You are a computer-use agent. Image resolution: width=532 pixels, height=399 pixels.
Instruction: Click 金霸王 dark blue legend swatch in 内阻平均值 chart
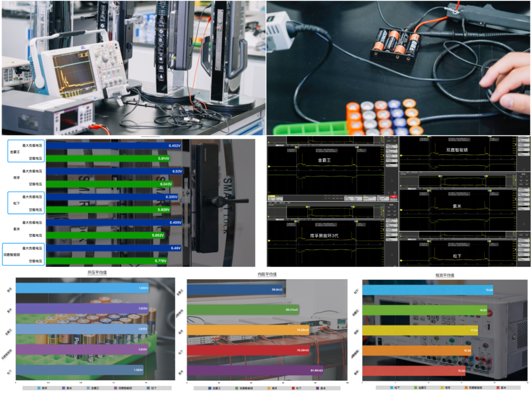[210, 388]
